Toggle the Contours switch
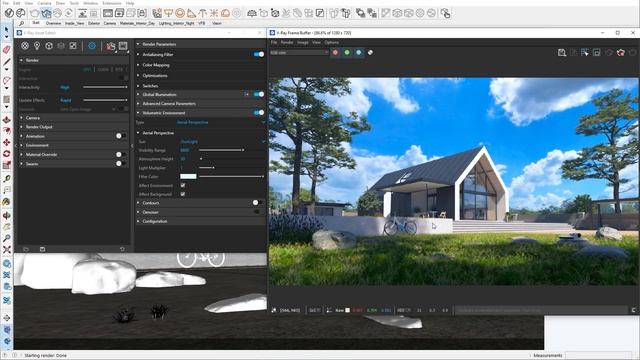Image resolution: width=640 pixels, height=360 pixels. pyautogui.click(x=257, y=202)
